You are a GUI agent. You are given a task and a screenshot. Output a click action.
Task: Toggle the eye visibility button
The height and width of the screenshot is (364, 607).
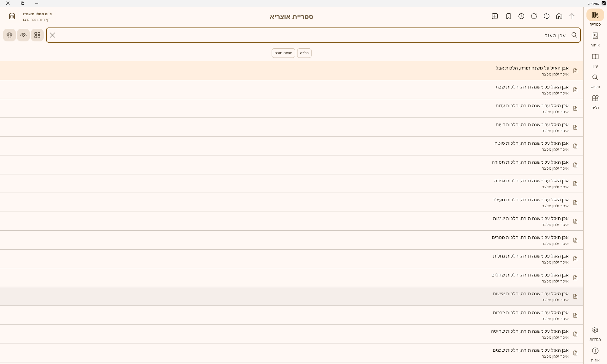click(23, 35)
